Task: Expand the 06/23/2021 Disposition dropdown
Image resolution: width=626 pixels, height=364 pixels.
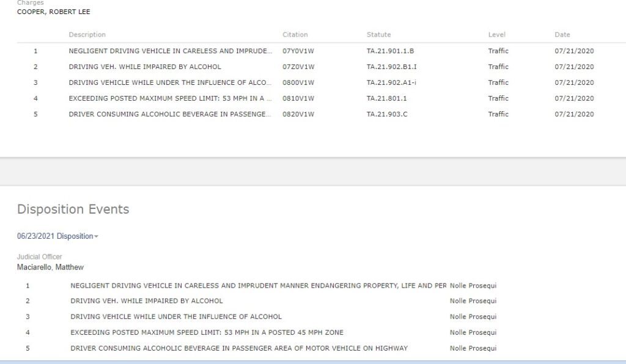Action: tap(57, 236)
